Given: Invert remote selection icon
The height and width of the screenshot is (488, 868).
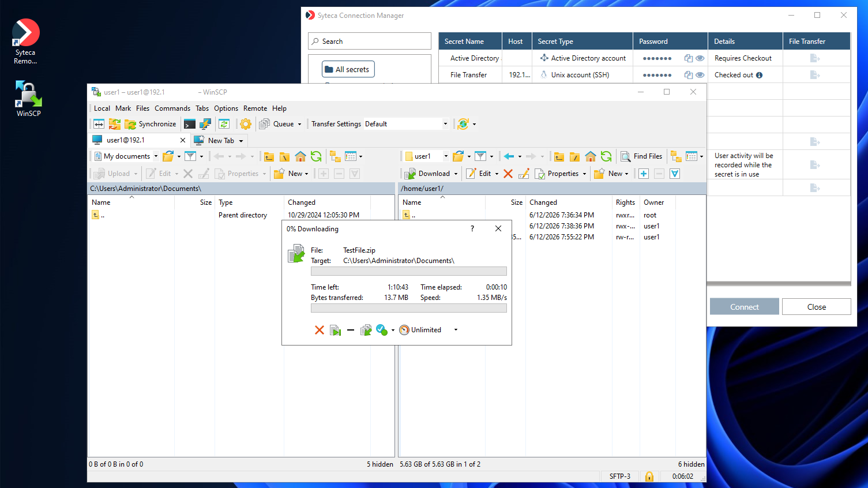Looking at the screenshot, I should 675,174.
